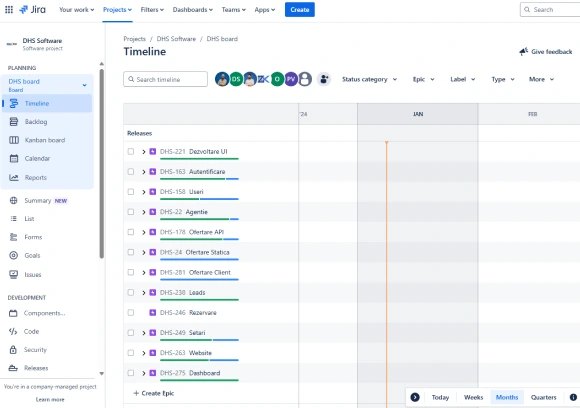Screen dimensions: 580x408
Task: Open the Dashboards menu
Action: click(193, 10)
